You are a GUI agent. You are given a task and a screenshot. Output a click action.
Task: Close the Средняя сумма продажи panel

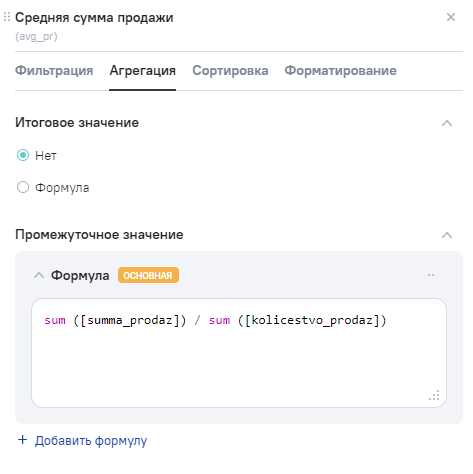tap(451, 17)
